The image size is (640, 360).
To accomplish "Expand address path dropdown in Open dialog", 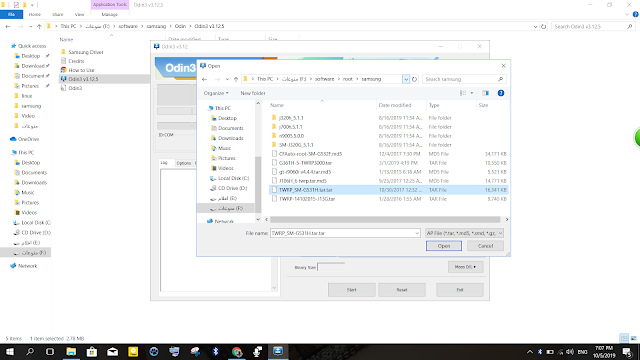I will click(406, 79).
